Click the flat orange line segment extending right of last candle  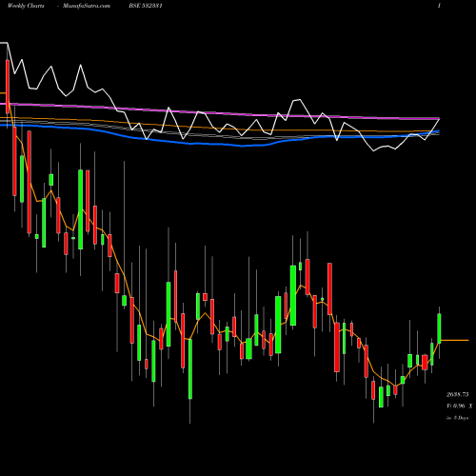click(455, 340)
